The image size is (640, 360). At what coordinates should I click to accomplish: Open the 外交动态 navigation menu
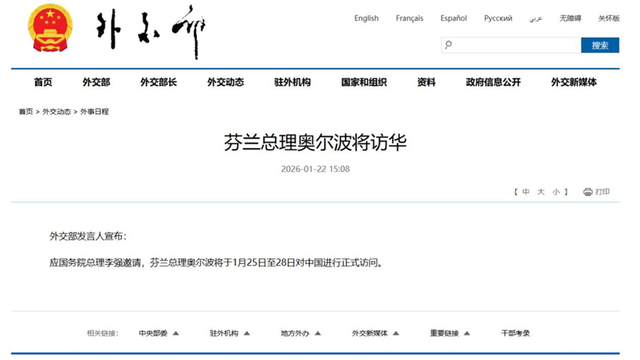pyautogui.click(x=225, y=82)
